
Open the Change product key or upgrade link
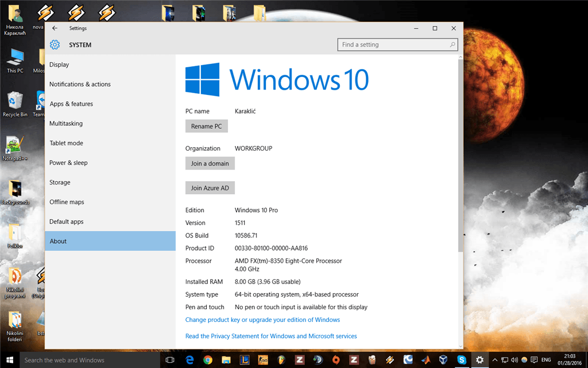pos(262,320)
